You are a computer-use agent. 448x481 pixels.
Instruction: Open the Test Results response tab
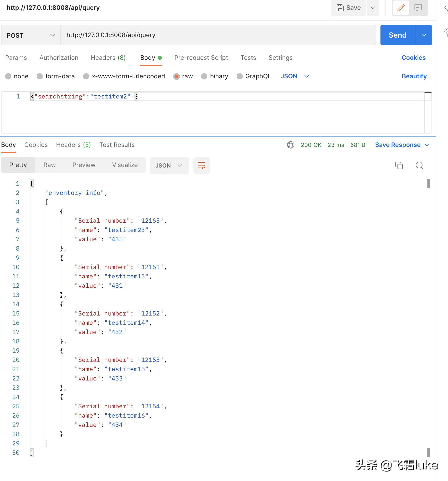coord(117,145)
